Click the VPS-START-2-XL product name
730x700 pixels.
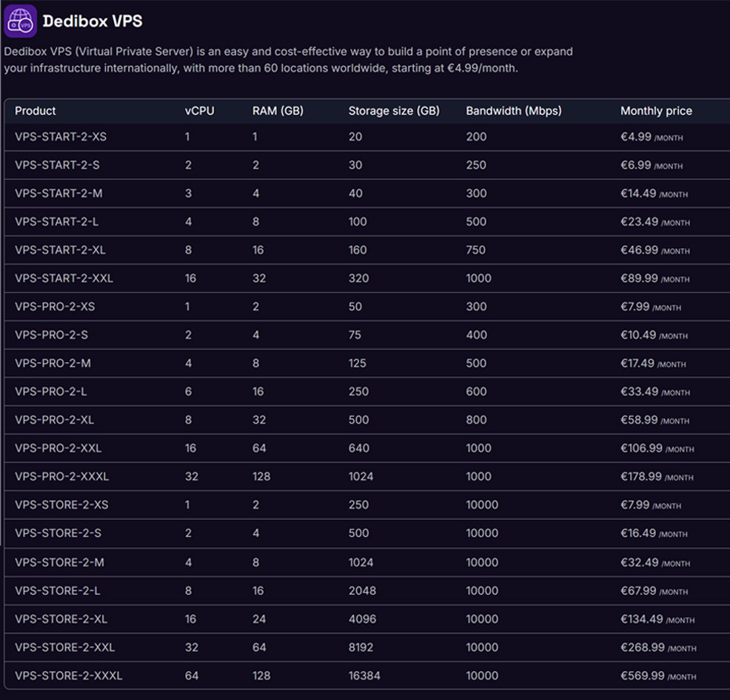pos(60,250)
